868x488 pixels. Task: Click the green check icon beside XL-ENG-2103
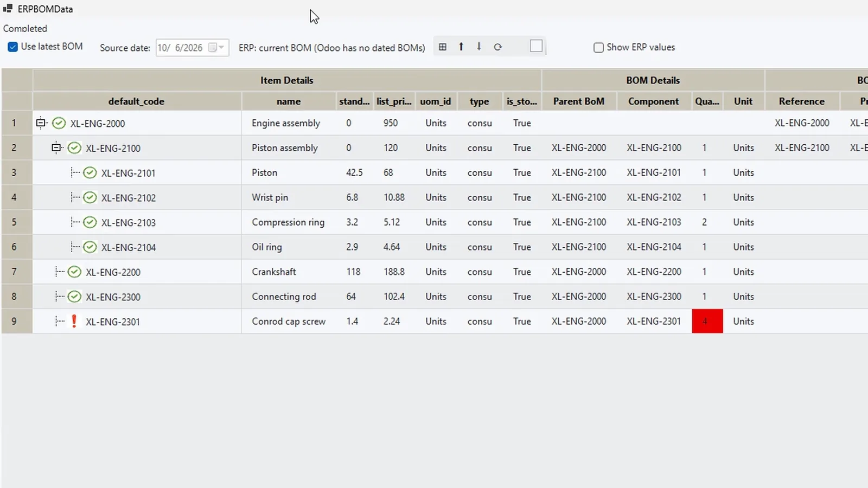(x=90, y=222)
